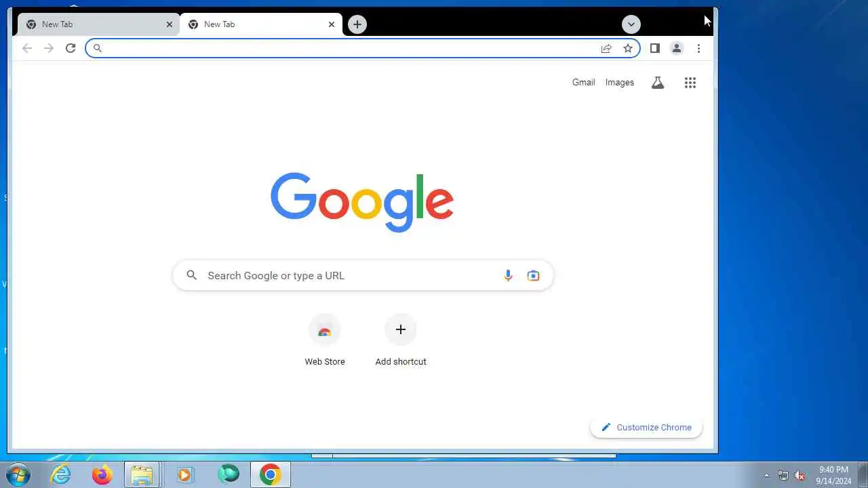Image resolution: width=868 pixels, height=488 pixels.
Task: Show hidden system tray icons
Action: pos(767,476)
